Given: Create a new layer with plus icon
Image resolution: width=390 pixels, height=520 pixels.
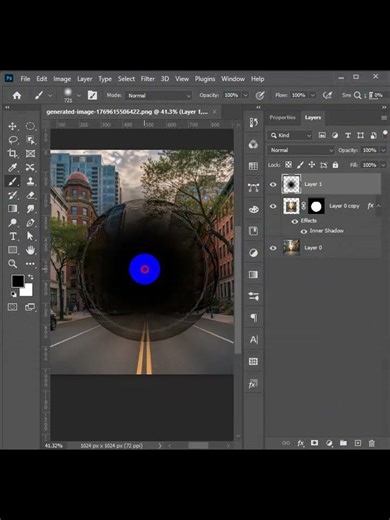Looking at the screenshot, I should tap(358, 443).
